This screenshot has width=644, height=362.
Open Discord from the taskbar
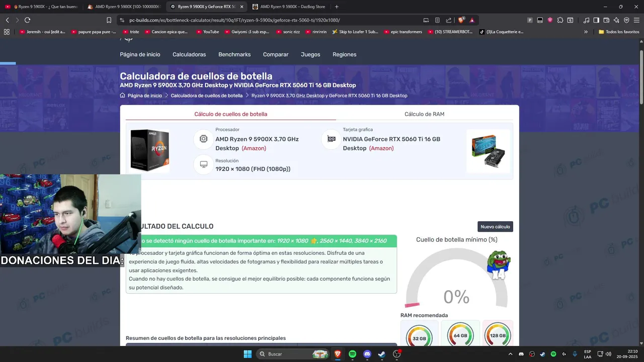point(367,354)
